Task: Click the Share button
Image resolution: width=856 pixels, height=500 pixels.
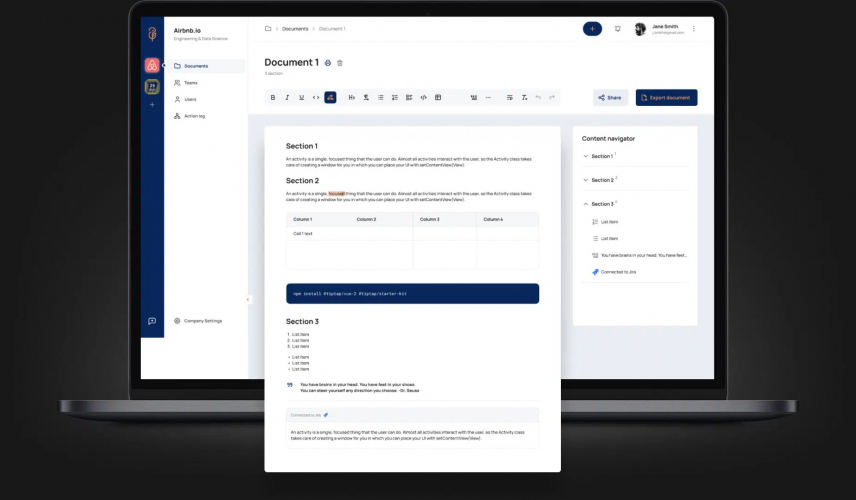Action: [610, 98]
